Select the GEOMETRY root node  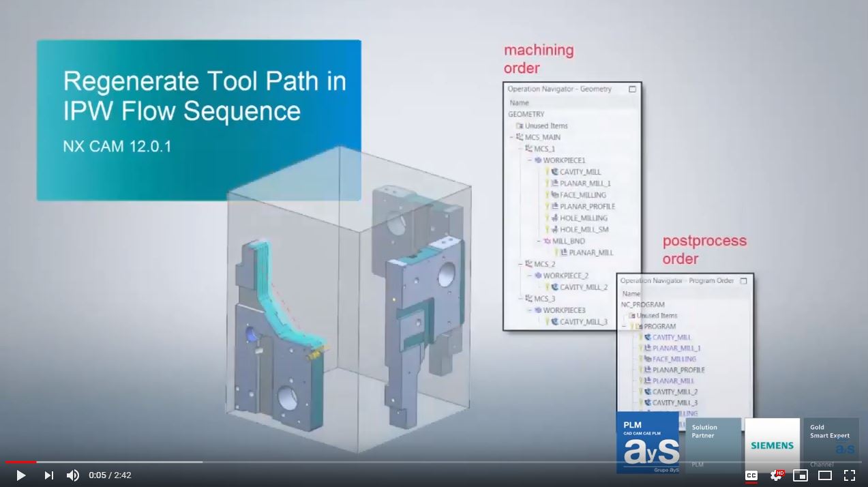click(x=526, y=115)
